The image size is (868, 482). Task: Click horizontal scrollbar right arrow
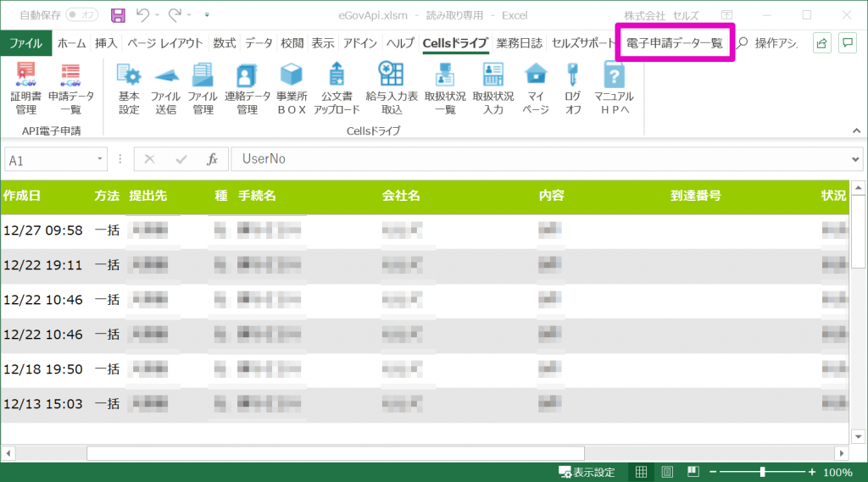pyautogui.click(x=842, y=453)
